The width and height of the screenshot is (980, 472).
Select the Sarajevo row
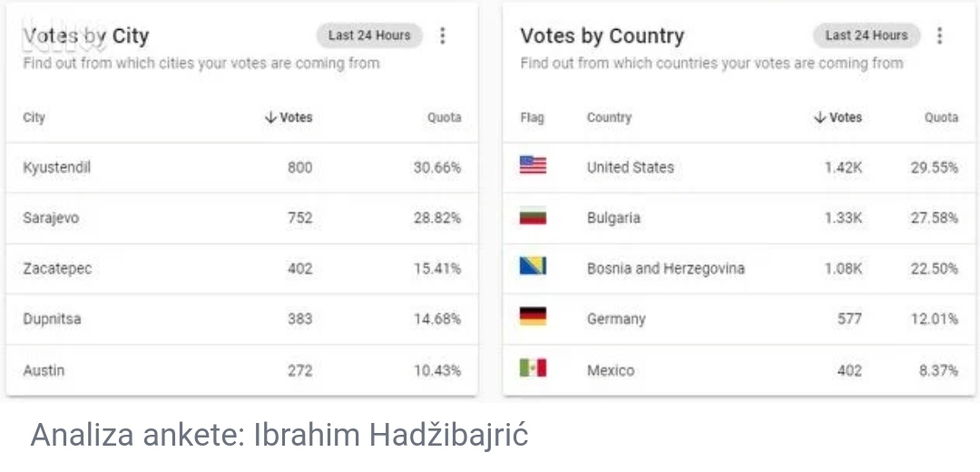tap(242, 218)
